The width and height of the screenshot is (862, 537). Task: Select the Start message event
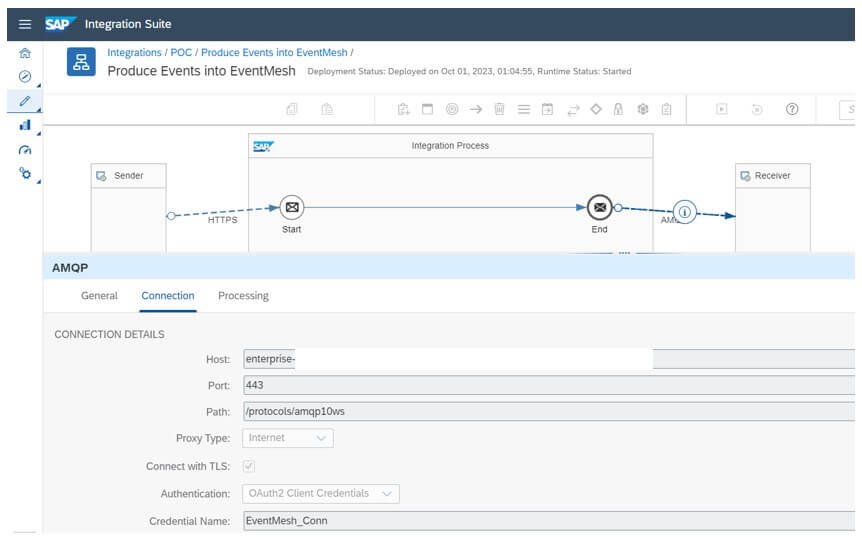click(292, 207)
